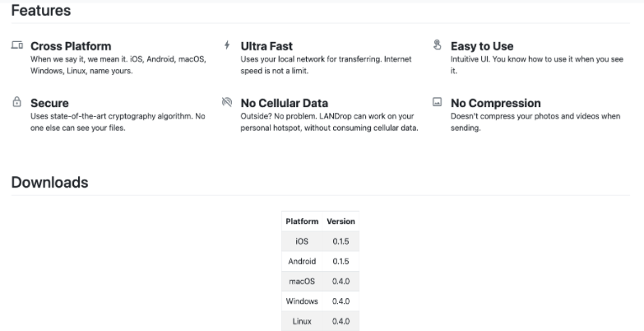Click the No Compression image icon
644x331 pixels.
(437, 103)
